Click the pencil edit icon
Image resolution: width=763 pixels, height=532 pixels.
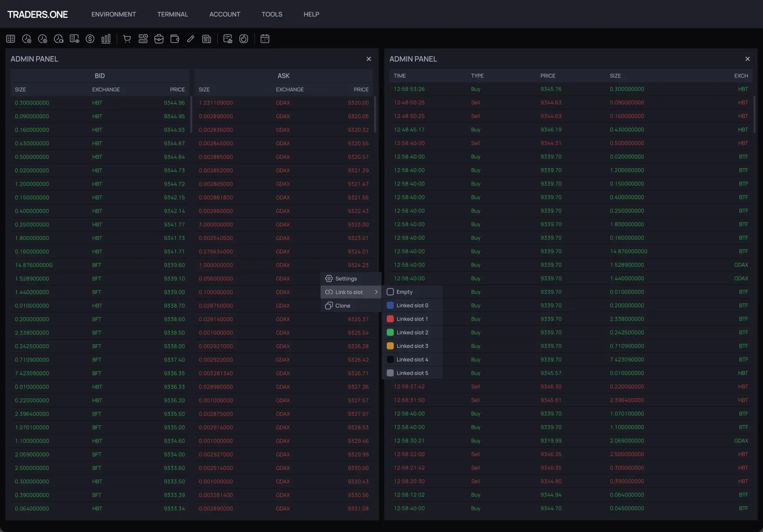point(190,39)
